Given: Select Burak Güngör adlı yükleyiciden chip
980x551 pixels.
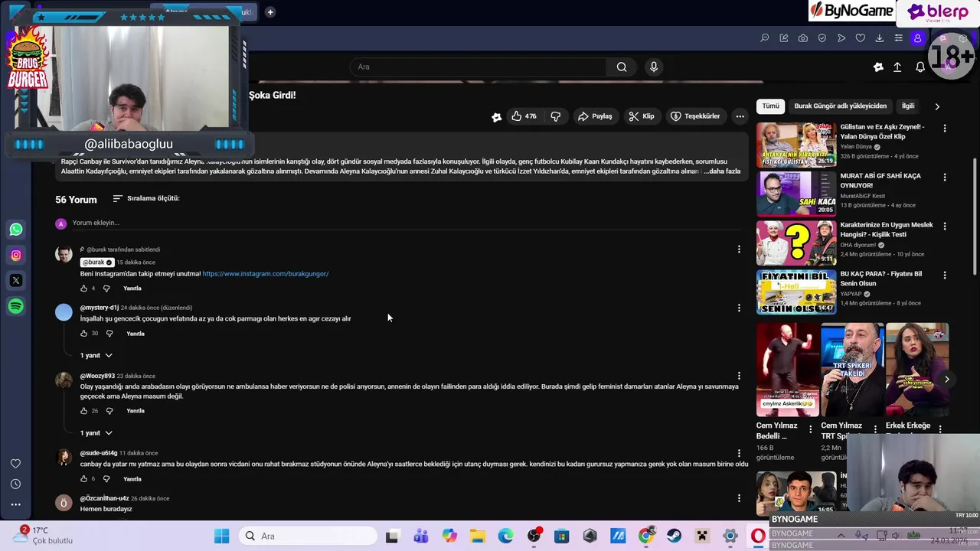Looking at the screenshot, I should (x=840, y=106).
